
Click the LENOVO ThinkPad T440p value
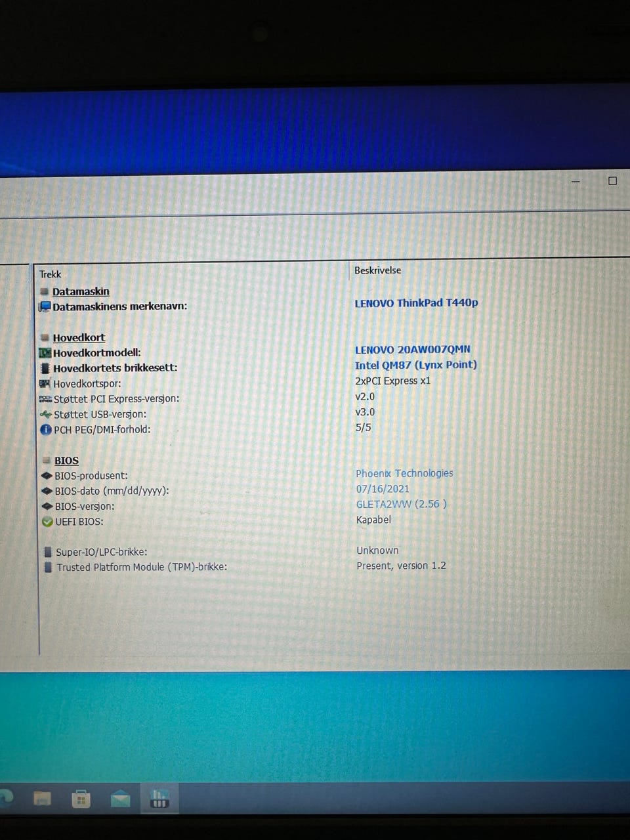(416, 303)
